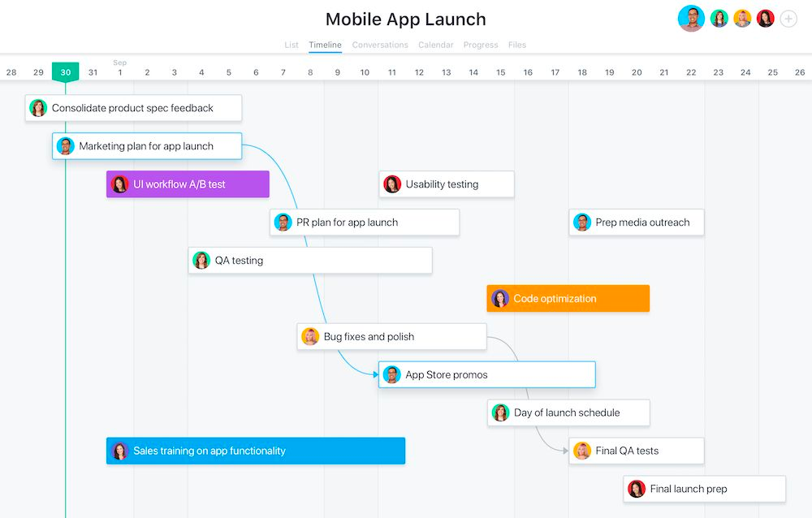The width and height of the screenshot is (812, 518).
Task: Open the Calendar tab
Action: tap(435, 45)
